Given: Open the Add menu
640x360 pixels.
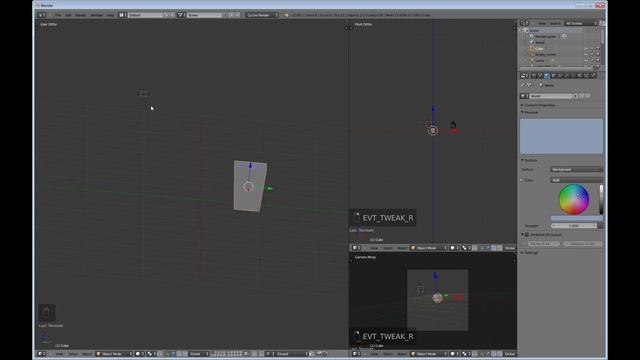Looking at the screenshot, I should tap(68, 15).
